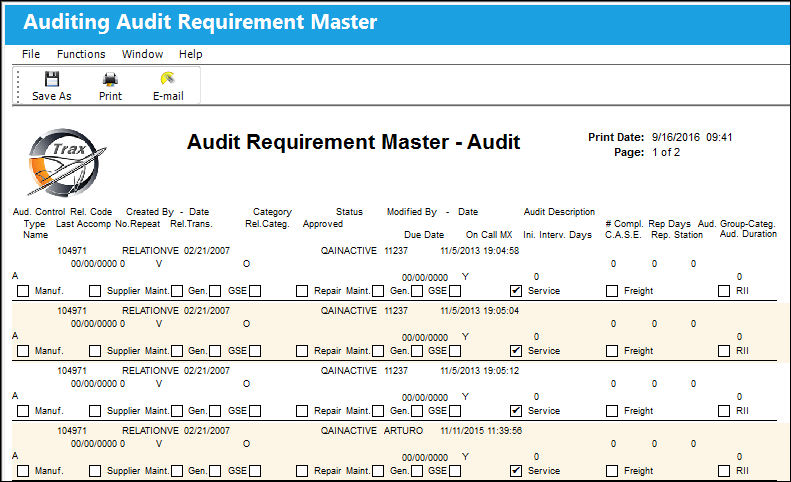Image resolution: width=791 pixels, height=482 pixels.
Task: Click the Save As floppy disk icon
Action: pyautogui.click(x=52, y=79)
